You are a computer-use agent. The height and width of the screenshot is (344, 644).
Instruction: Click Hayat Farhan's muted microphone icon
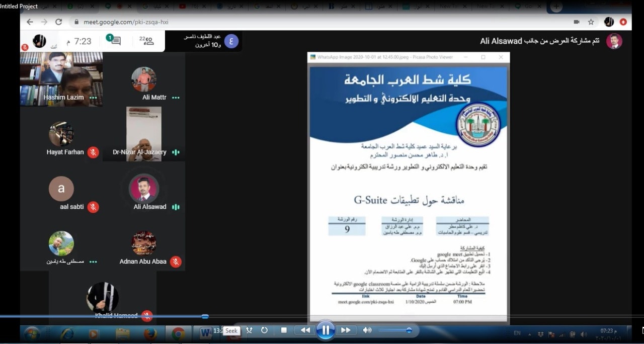click(93, 152)
